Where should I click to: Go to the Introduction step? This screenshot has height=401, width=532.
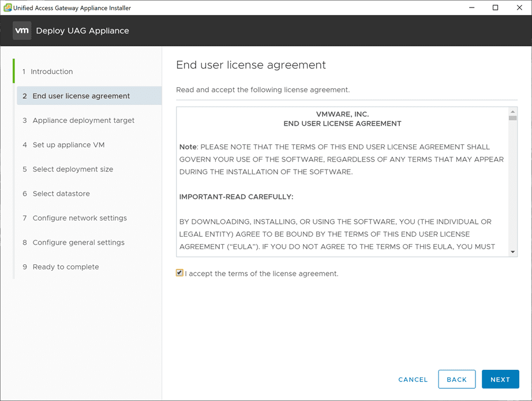[x=52, y=72]
